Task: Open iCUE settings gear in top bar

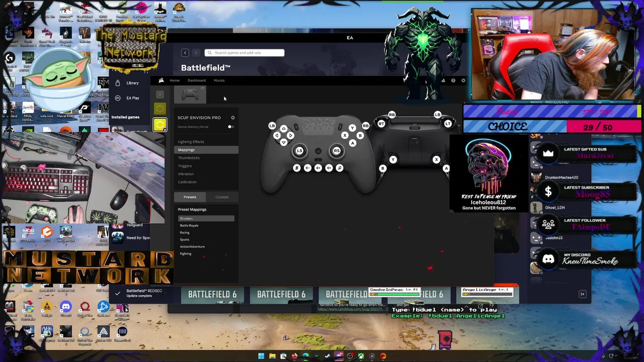Action: click(463, 80)
